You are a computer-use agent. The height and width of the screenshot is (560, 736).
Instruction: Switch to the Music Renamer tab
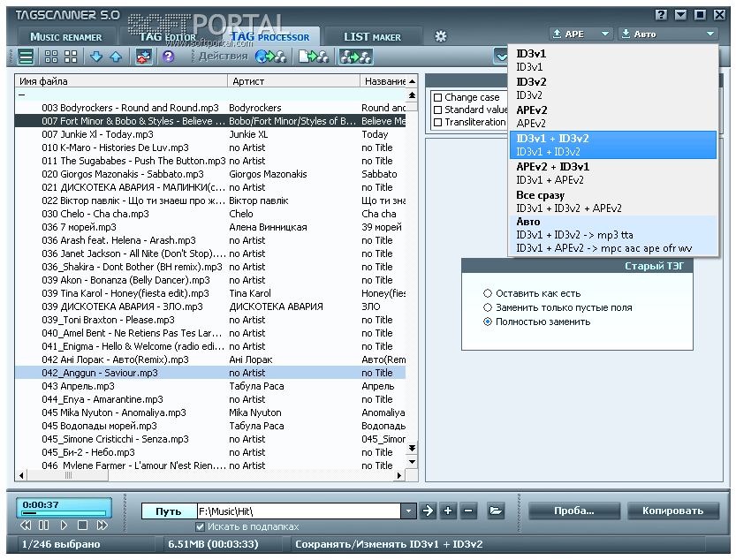coord(66,37)
